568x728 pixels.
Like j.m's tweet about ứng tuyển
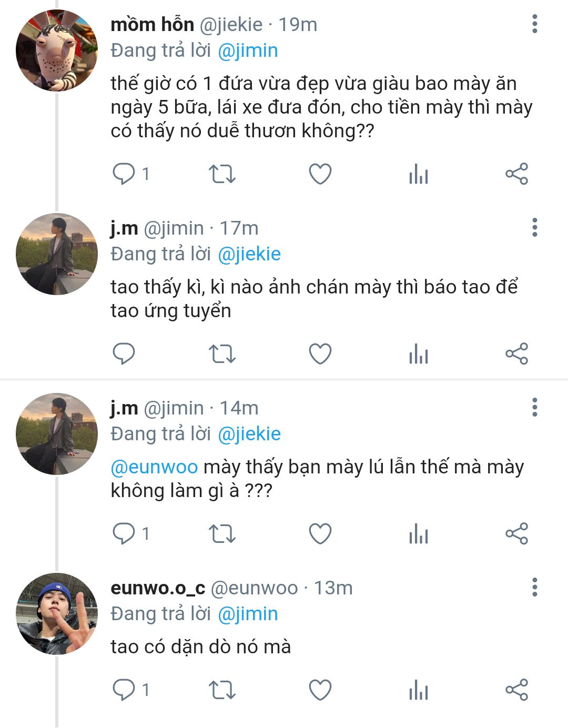[x=320, y=354]
